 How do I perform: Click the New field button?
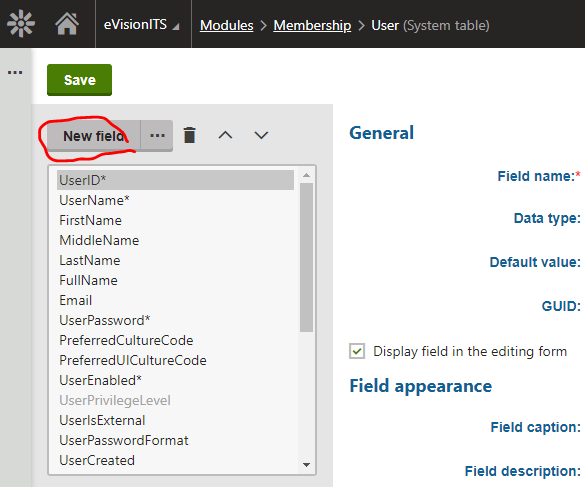pos(94,136)
